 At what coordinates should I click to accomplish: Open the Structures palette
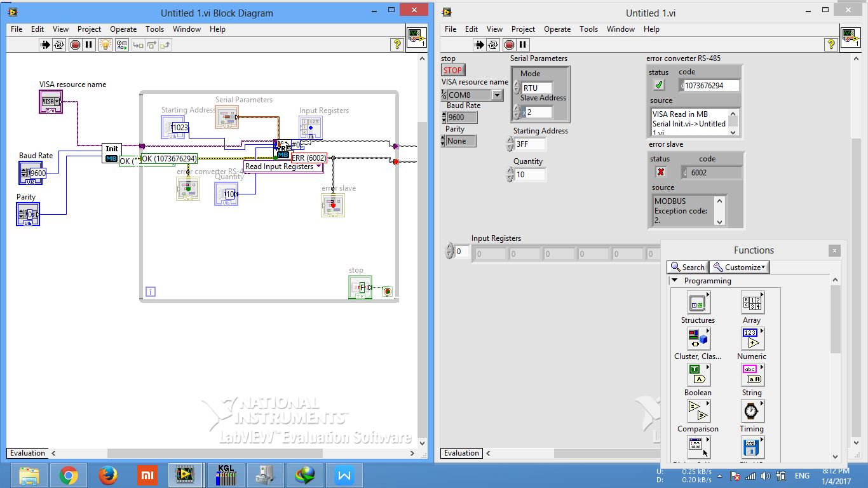coord(698,302)
